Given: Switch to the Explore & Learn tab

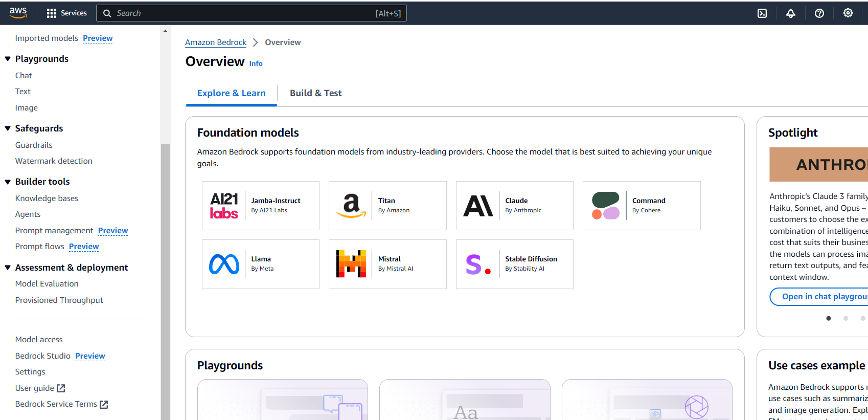Looking at the screenshot, I should pos(232,93).
